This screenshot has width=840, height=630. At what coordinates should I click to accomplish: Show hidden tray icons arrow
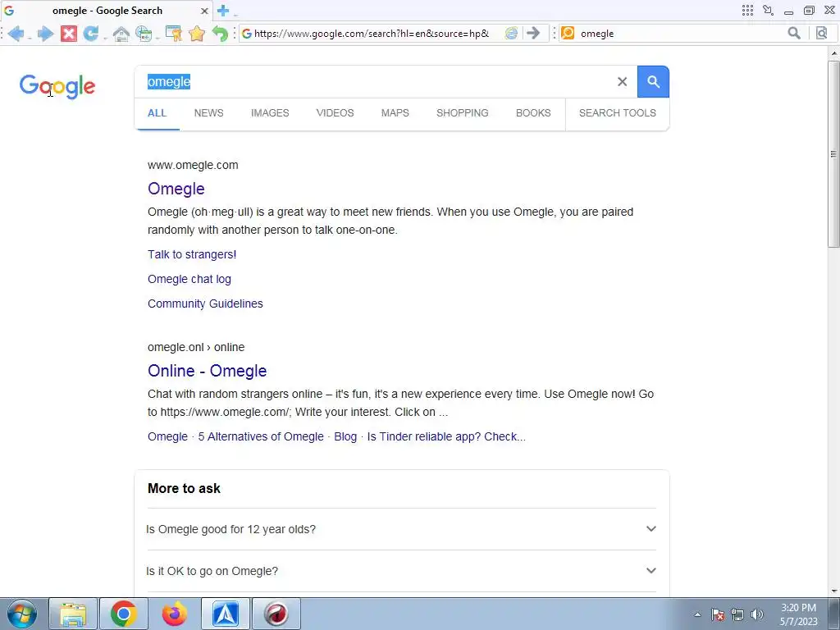click(x=697, y=614)
